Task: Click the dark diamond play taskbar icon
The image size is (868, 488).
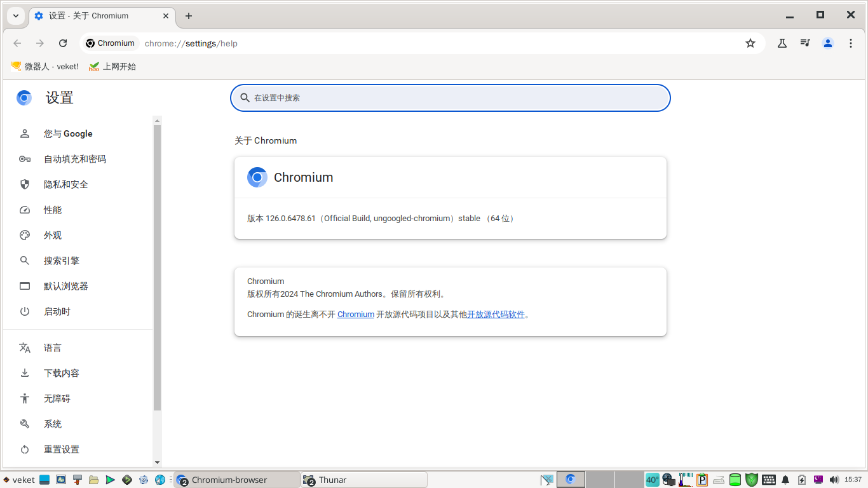Action: pyautogui.click(x=127, y=480)
